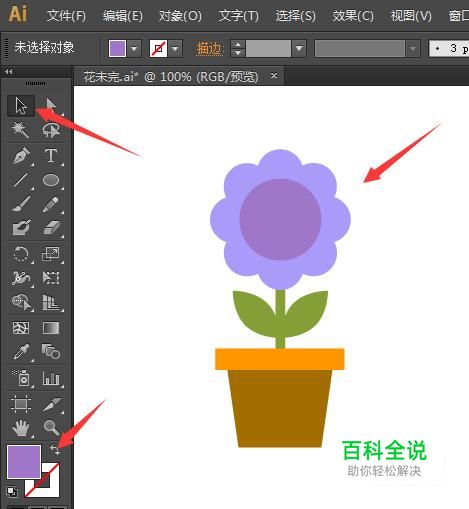Click the 描边 stroke panel link
The width and height of the screenshot is (469, 509).
click(x=209, y=49)
